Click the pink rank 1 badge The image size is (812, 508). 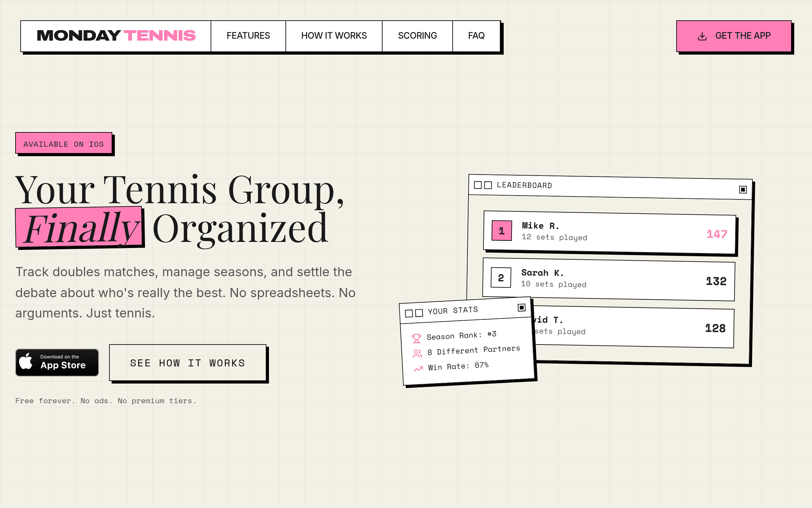501,231
